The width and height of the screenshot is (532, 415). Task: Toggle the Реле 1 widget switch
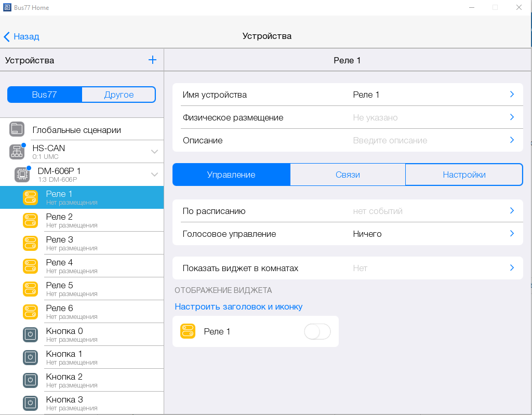tap(317, 331)
